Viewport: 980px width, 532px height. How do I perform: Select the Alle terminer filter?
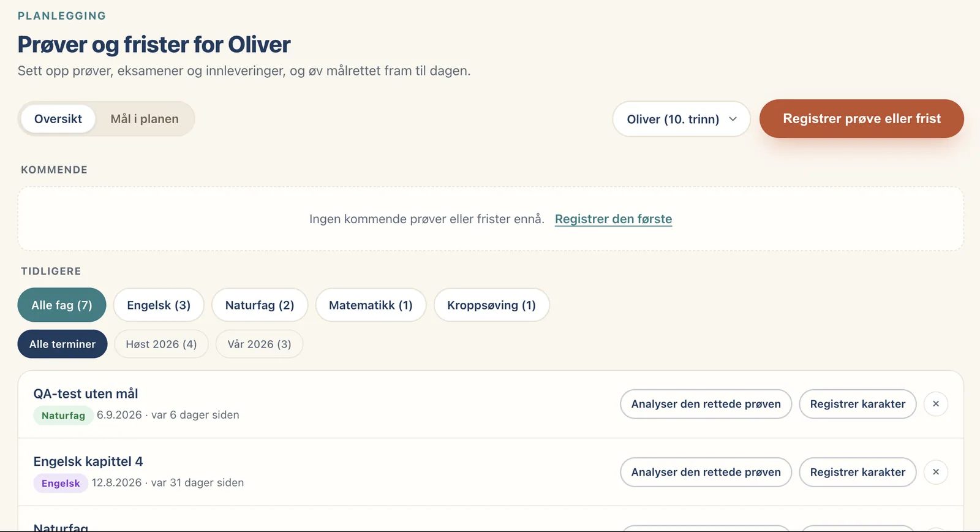tap(62, 344)
